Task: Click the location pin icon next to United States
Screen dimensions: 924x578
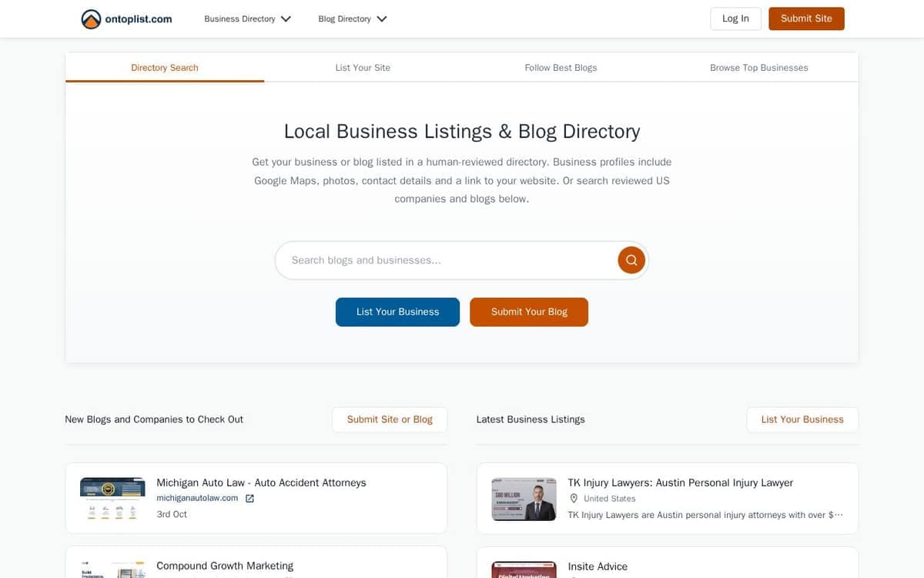Action: 574,499
